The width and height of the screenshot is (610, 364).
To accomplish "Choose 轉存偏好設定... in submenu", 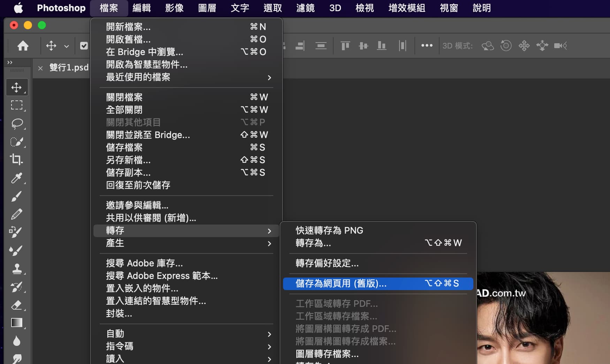I will click(x=378, y=263).
